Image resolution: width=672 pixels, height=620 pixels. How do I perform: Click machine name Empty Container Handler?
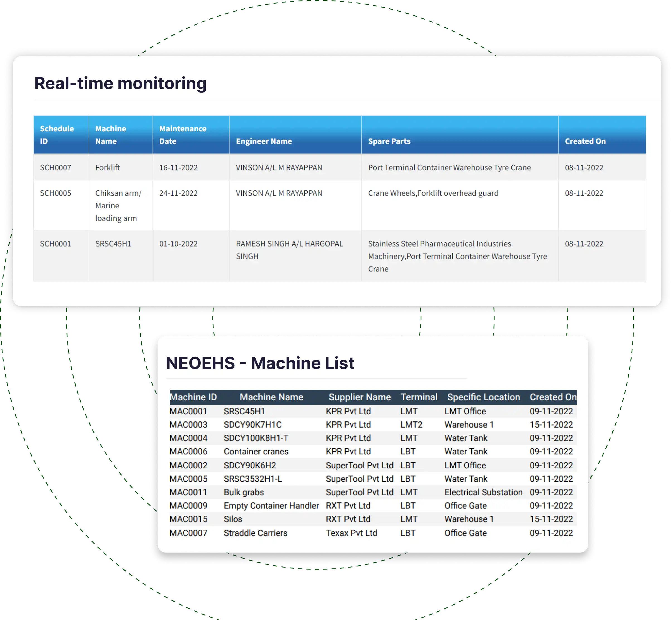(x=271, y=506)
